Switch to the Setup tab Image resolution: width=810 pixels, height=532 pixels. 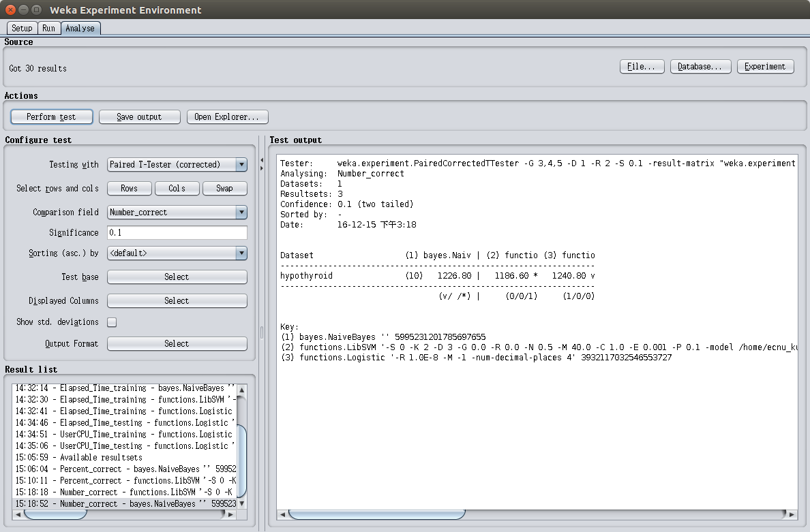click(x=22, y=29)
